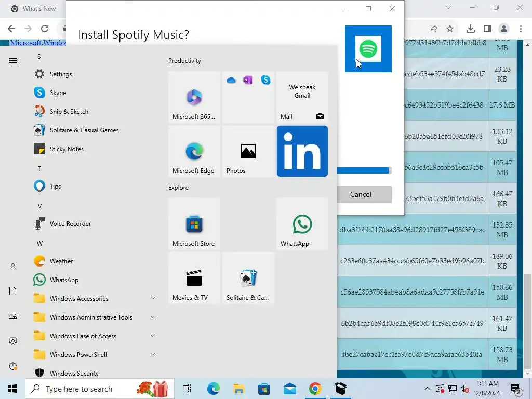Open Task View on the taskbar
The height and width of the screenshot is (399, 532).
pos(187,389)
